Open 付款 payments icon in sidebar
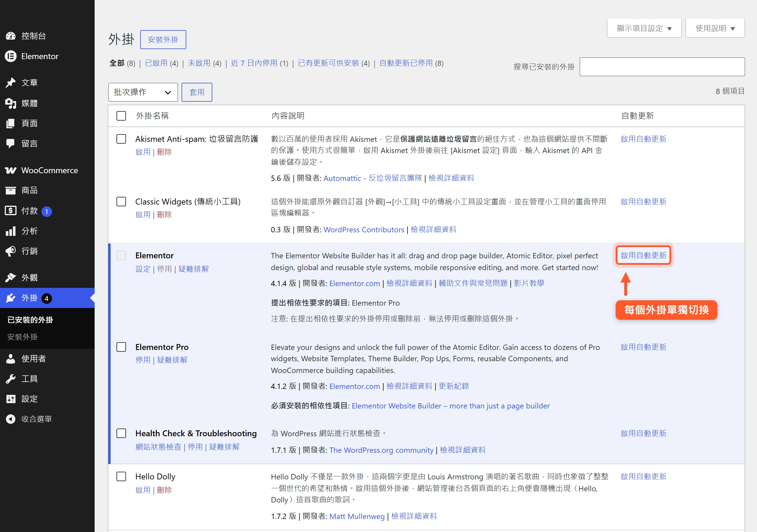 11,211
